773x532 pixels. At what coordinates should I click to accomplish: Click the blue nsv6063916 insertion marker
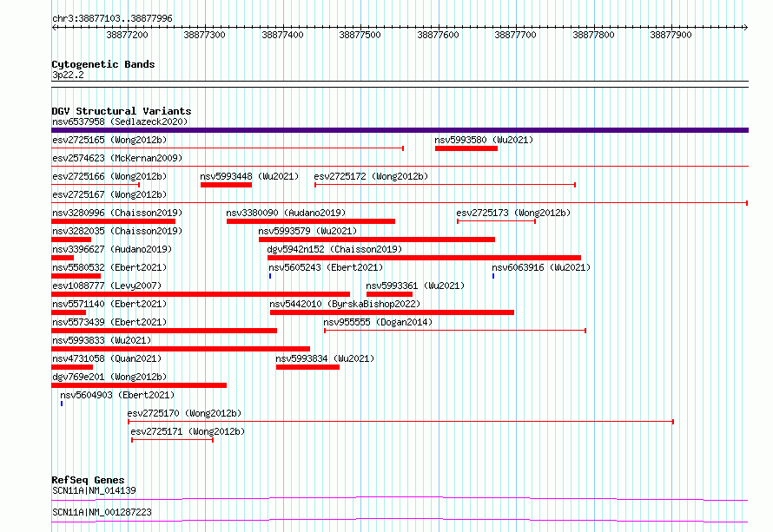(x=493, y=276)
